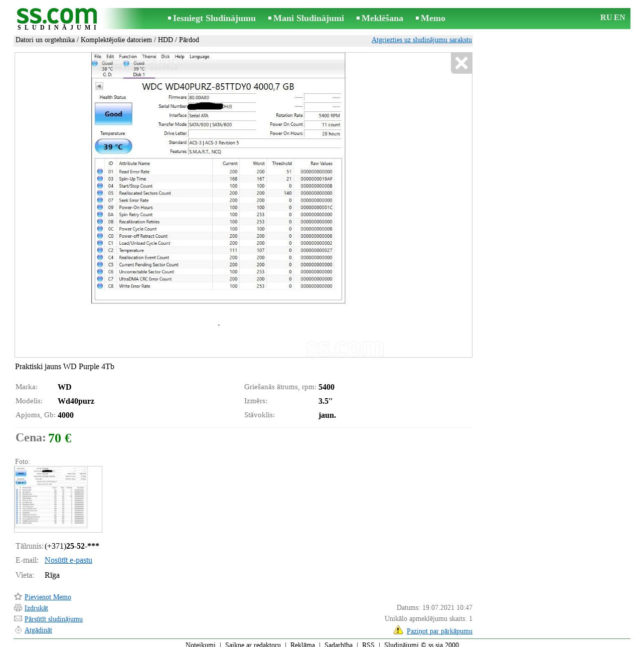Click the Griešanās ātrums value 5400
Viewport: 644px width, 647px height.
point(327,387)
